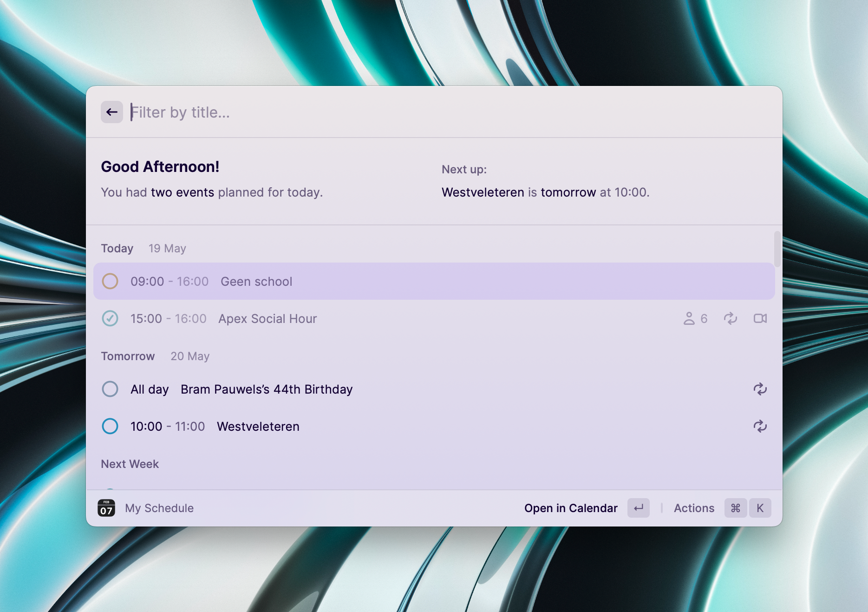Click the Tomorrow section header
Image resolution: width=868 pixels, height=612 pixels.
click(128, 356)
